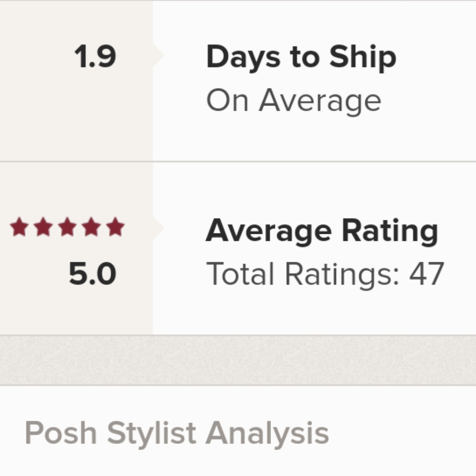Click the first red rating star
The height and width of the screenshot is (476, 476).
pos(20,227)
